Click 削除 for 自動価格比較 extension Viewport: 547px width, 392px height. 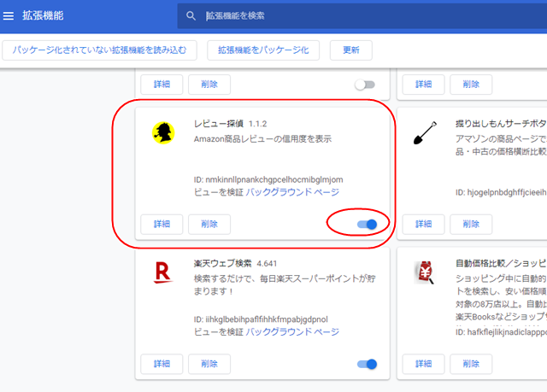[x=471, y=364]
